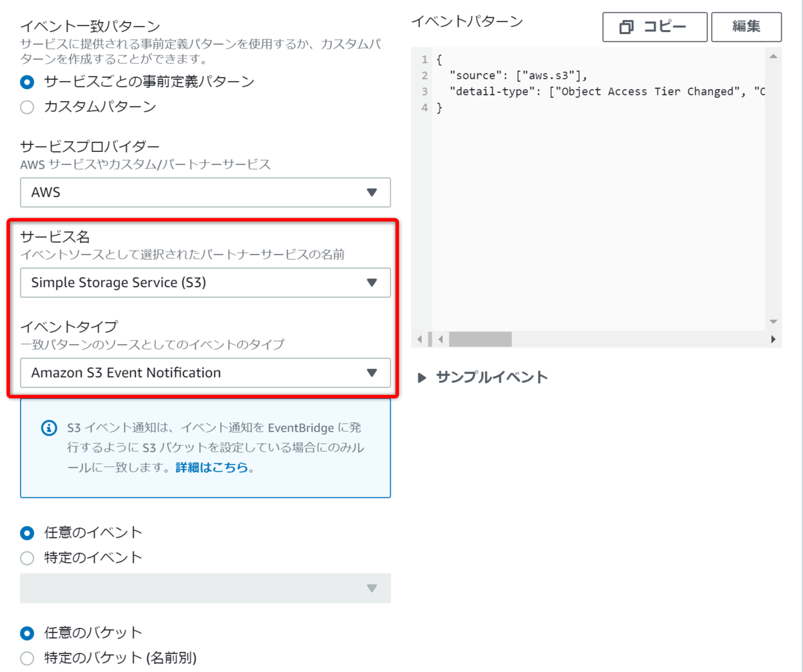Click the イベント一致パターン heading
This screenshot has height=672, width=803.
click(x=90, y=27)
